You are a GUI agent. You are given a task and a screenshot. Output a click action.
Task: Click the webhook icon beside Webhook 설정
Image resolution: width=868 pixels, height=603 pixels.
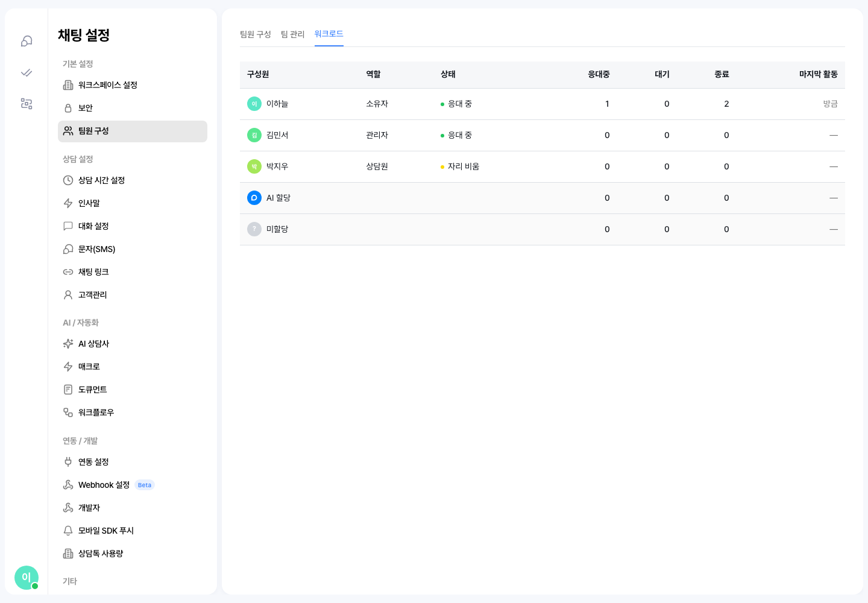[68, 485]
